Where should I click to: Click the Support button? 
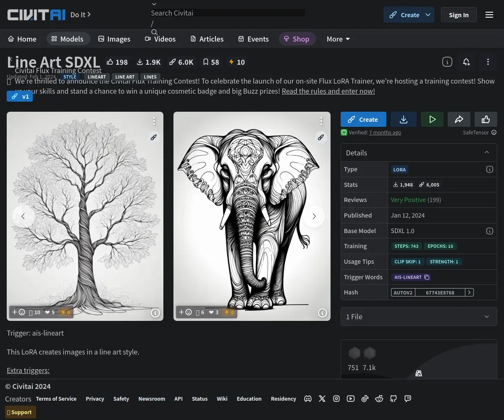click(x=21, y=412)
